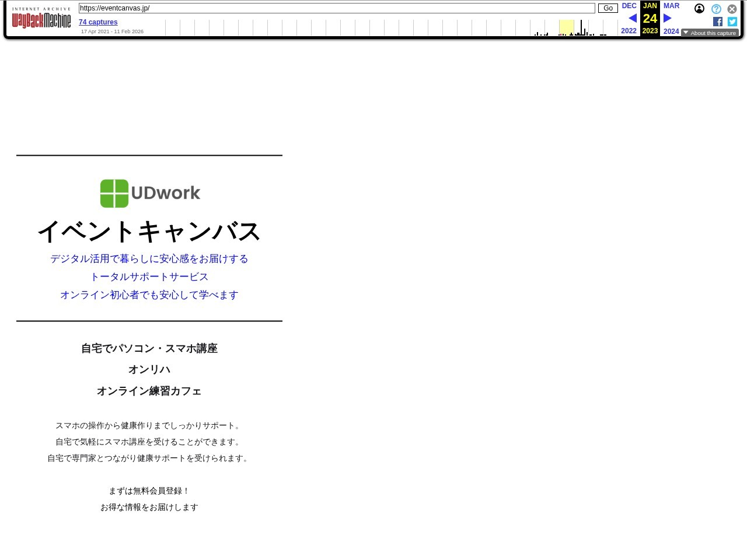Share capture on Facebook
This screenshot has height=560, width=747.
tap(718, 22)
